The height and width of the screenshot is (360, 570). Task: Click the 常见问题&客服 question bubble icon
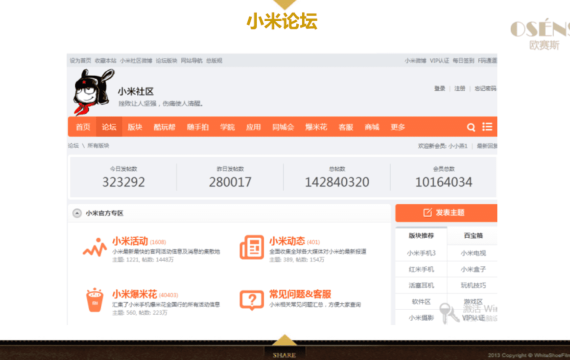(252, 300)
